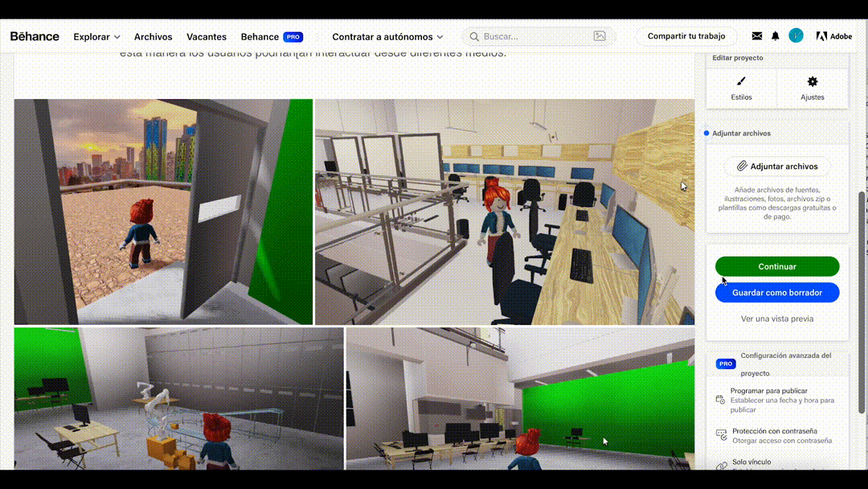
Task: Open Ajustes gear settings
Action: 812,88
